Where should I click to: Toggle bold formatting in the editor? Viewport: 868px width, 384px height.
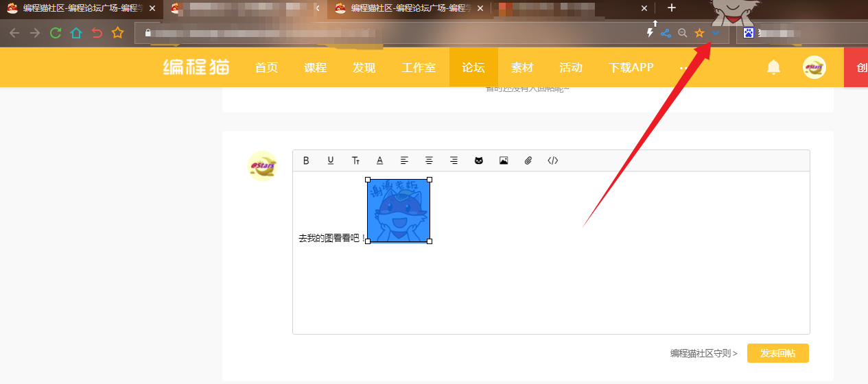pos(306,160)
